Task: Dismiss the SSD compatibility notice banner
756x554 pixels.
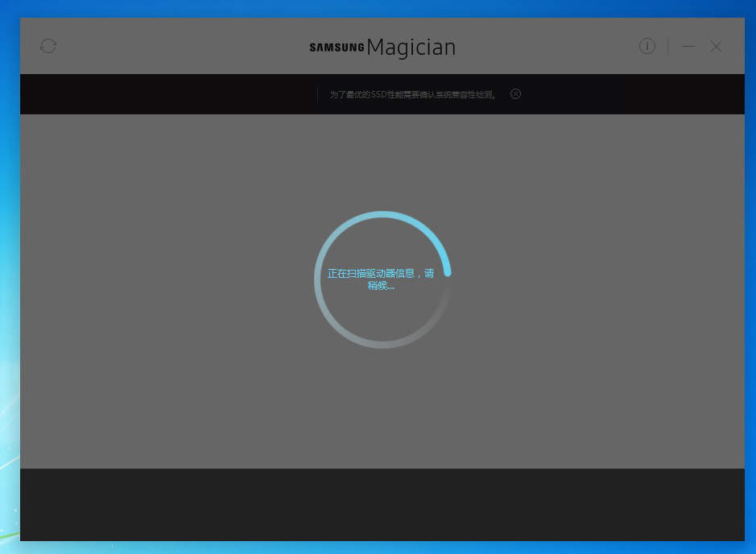Action: pos(515,94)
